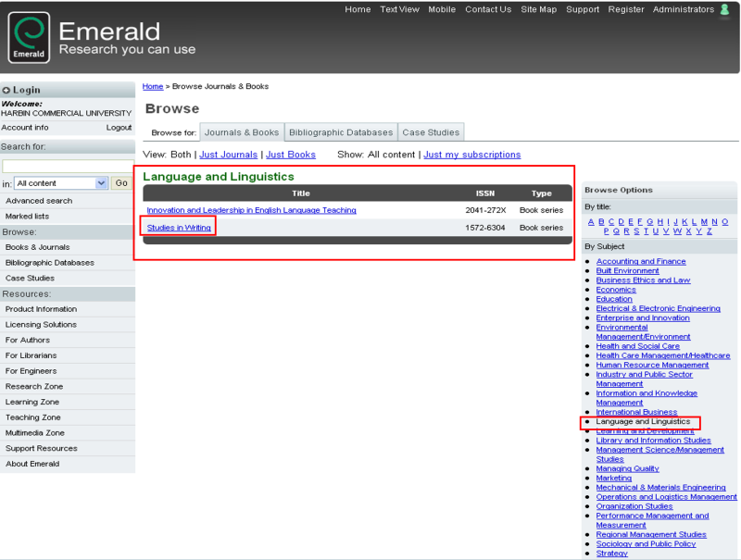Browse titles starting with letter A
The width and height of the screenshot is (741, 560).
pyautogui.click(x=591, y=222)
